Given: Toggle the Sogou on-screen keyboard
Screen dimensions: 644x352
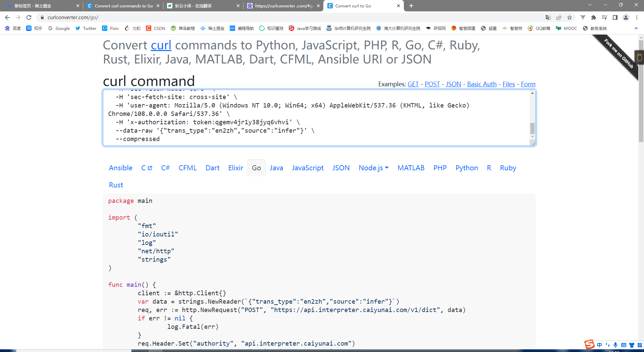Looking at the screenshot, I should [624, 345].
